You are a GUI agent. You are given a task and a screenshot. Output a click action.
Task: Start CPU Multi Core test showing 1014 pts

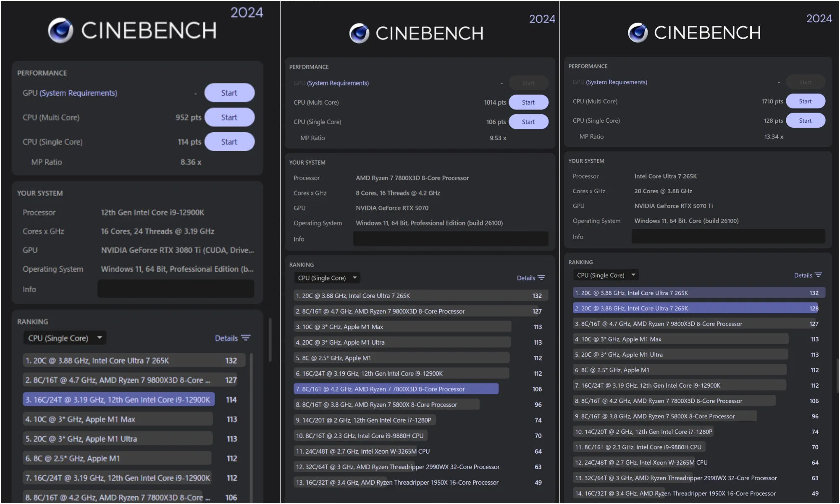tap(528, 102)
